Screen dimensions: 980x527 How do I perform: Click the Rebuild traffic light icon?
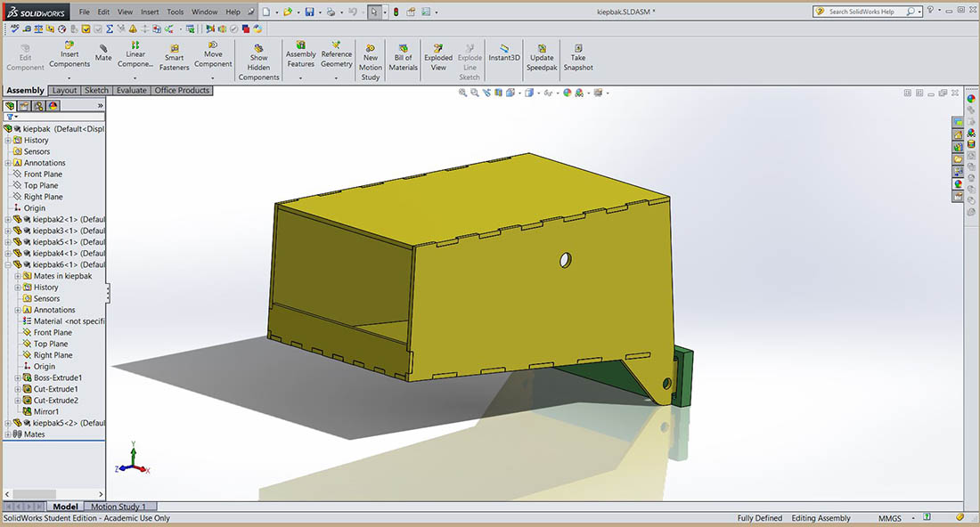(x=396, y=12)
